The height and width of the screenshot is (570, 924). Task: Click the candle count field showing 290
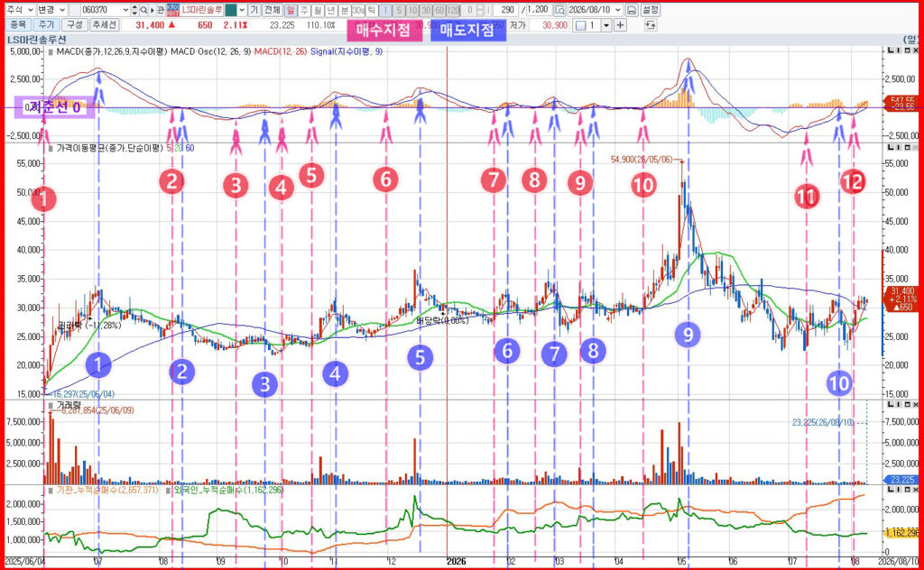505,10
